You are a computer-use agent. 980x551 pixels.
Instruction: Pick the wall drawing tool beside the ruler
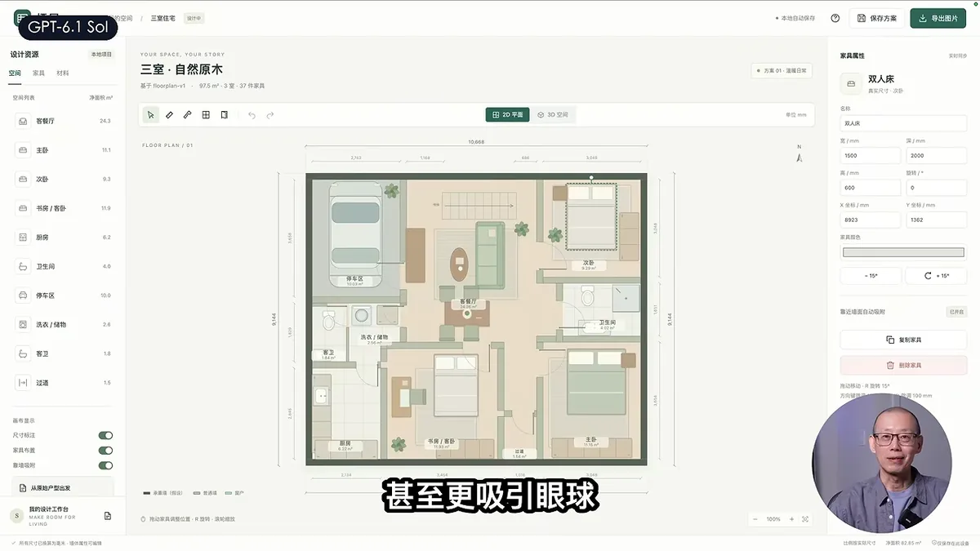tap(187, 115)
